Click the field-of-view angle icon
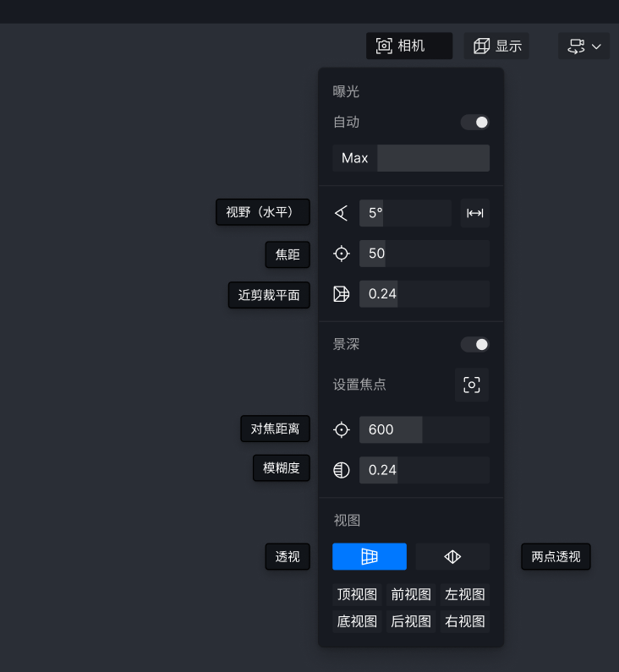This screenshot has height=672, width=619. (x=342, y=213)
